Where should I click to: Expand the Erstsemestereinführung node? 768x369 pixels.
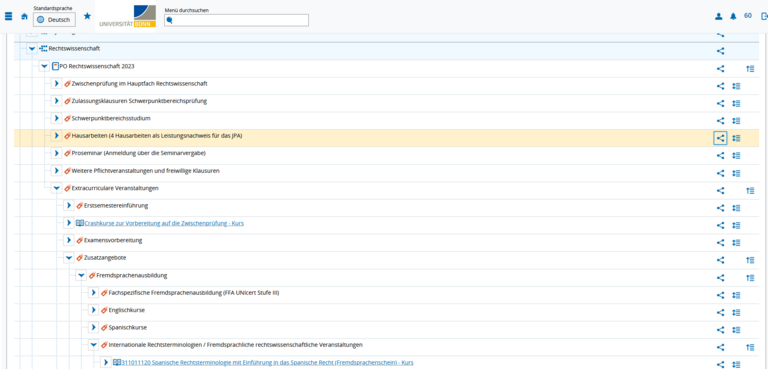click(69, 205)
